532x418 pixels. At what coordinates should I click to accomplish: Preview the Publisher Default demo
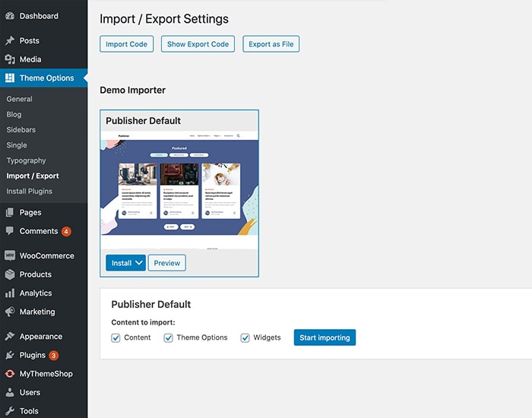tap(167, 263)
